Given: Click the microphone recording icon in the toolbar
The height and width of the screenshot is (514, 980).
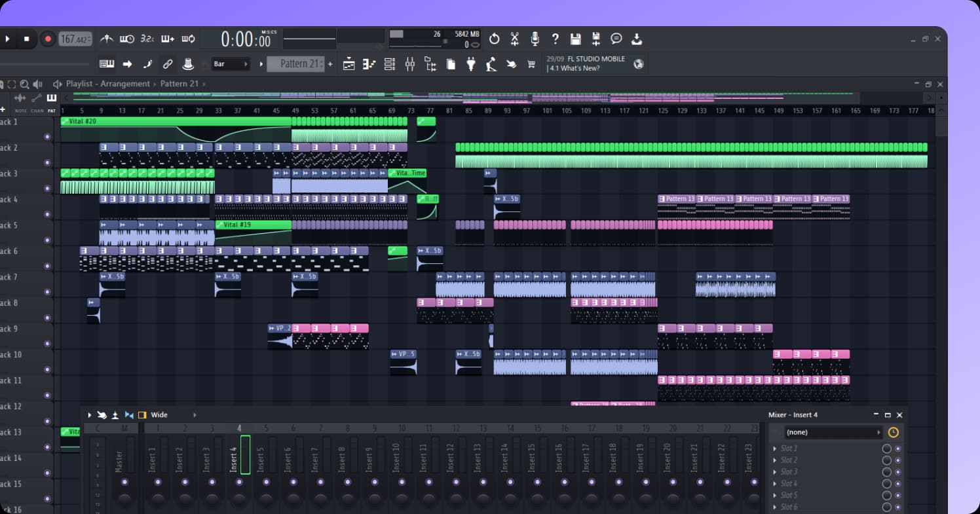Looking at the screenshot, I should click(535, 39).
